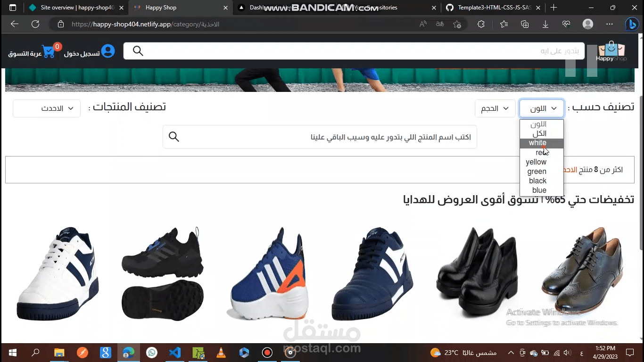The height and width of the screenshot is (362, 644).
Task: Close the Happy Shop tab
Action: pyautogui.click(x=225, y=8)
